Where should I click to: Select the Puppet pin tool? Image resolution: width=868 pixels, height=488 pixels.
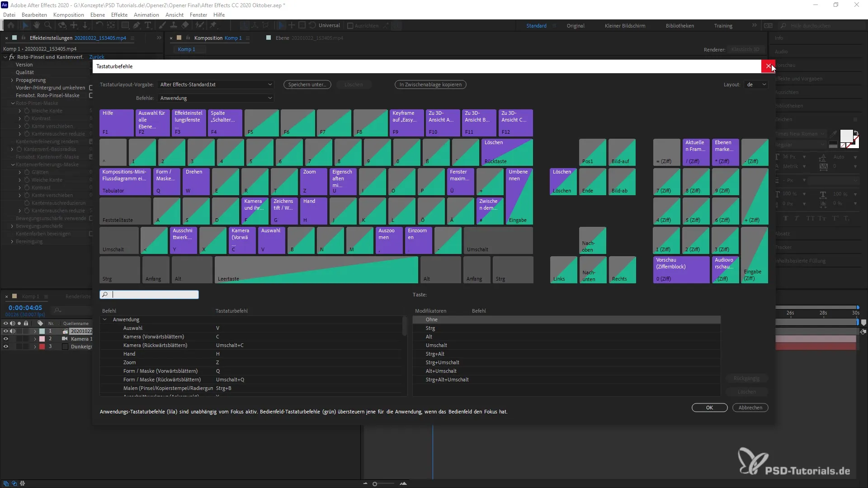click(x=213, y=25)
